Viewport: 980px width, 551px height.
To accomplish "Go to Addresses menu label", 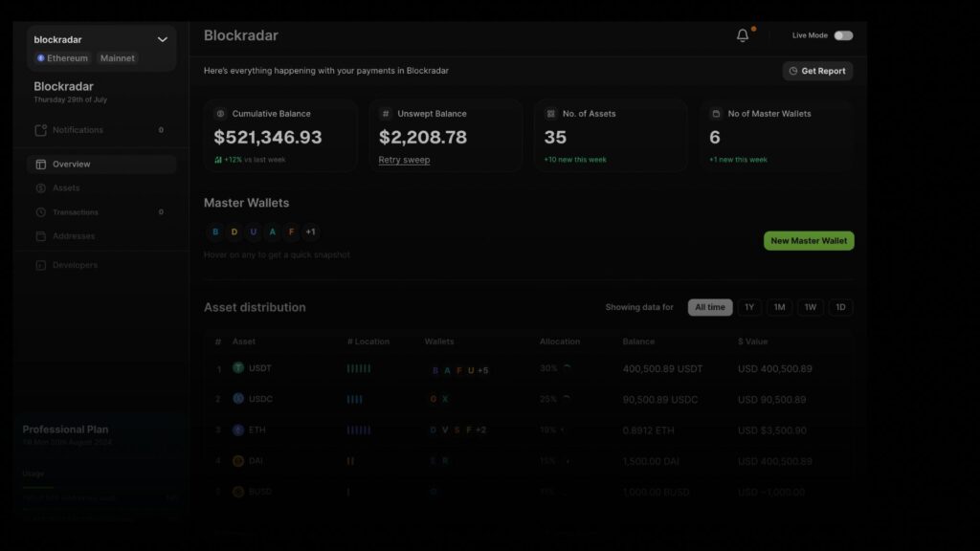I will click(x=74, y=236).
